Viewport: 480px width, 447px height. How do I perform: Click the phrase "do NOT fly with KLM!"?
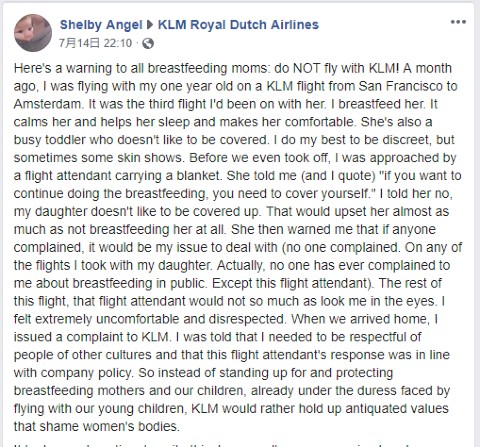[x=336, y=68]
